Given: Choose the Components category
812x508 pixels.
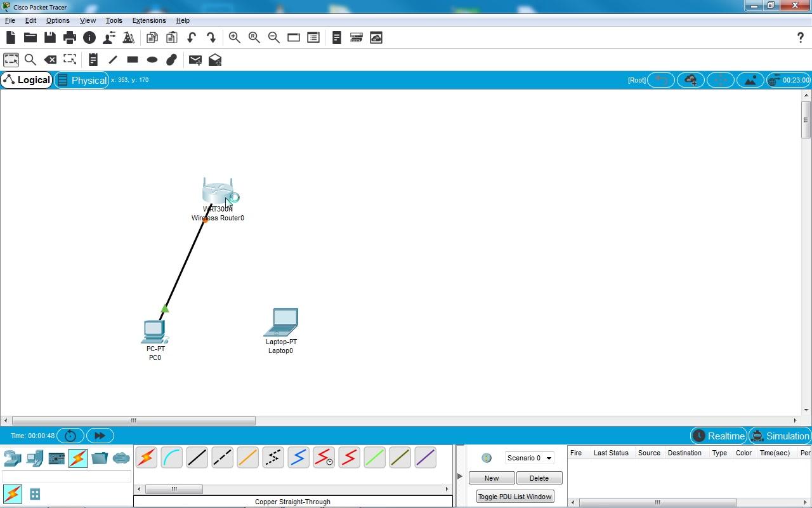Looking at the screenshot, I should tap(56, 458).
